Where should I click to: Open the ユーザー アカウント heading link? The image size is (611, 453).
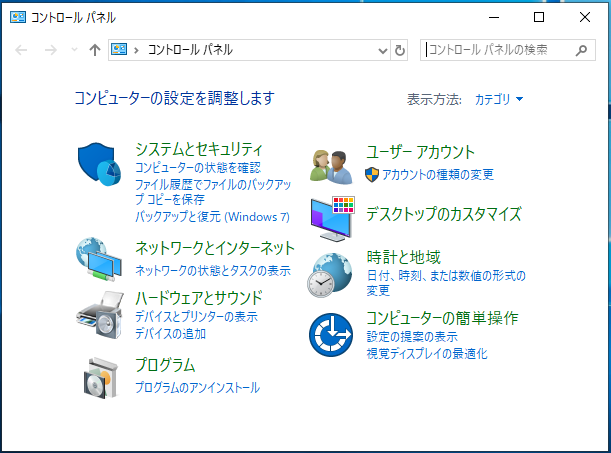pos(420,152)
